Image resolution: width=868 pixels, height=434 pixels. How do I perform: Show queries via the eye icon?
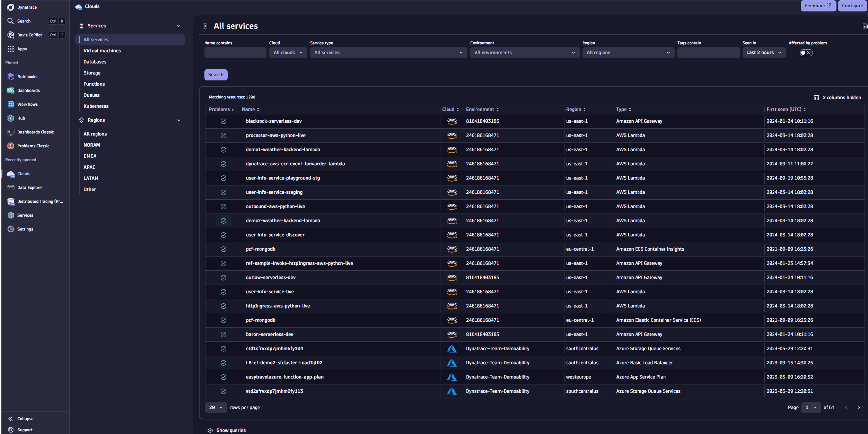[210, 430]
